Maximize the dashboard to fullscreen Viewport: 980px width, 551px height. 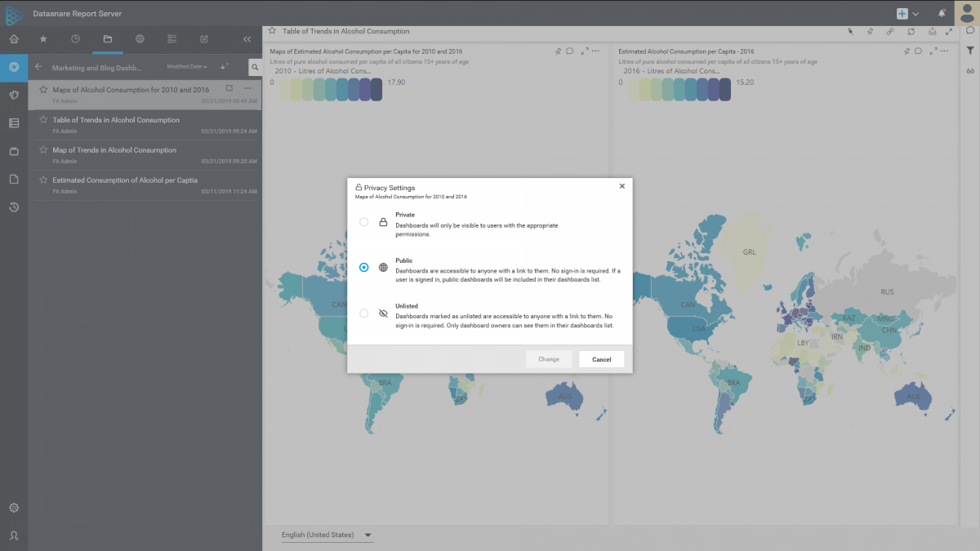(x=949, y=32)
